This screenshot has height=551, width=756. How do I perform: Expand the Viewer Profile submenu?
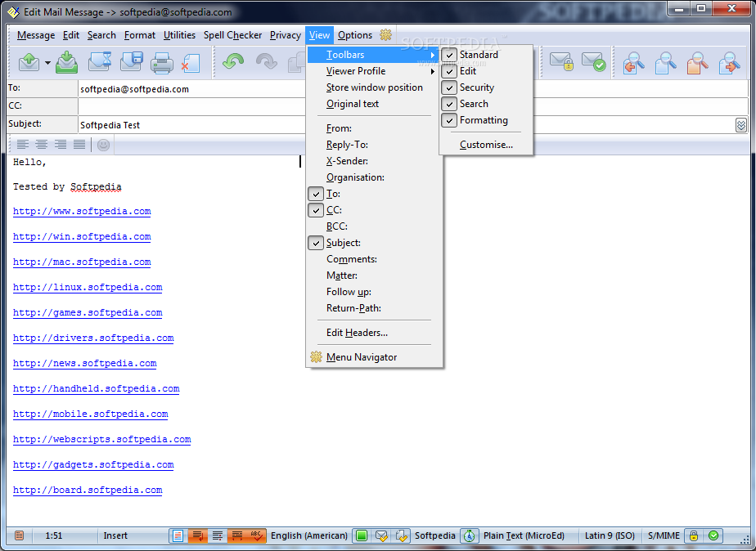coord(374,71)
